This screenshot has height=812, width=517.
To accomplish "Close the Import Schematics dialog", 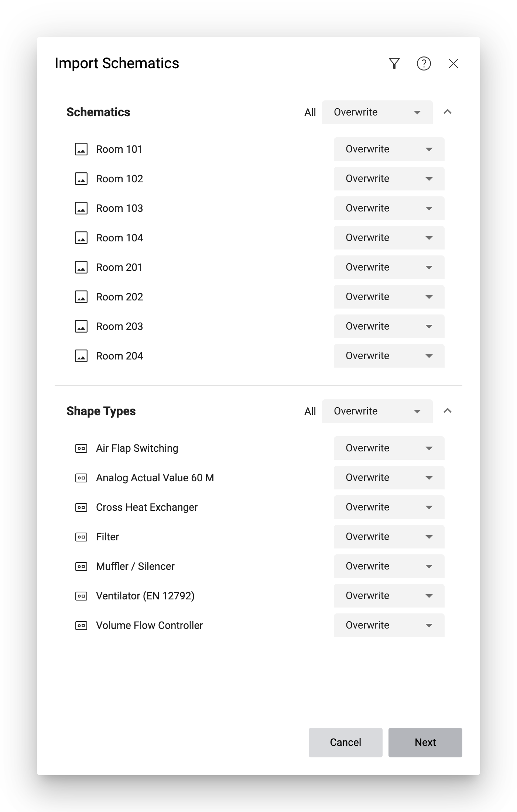I will tap(453, 63).
